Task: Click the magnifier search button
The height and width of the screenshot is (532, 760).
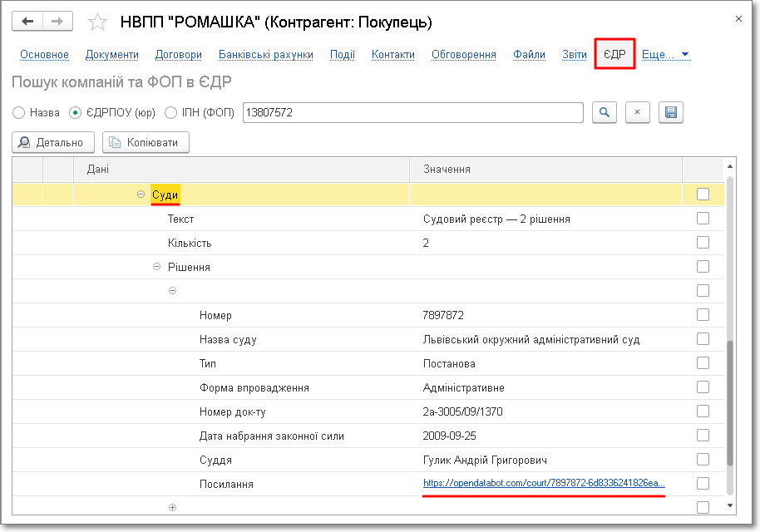Action: click(605, 112)
